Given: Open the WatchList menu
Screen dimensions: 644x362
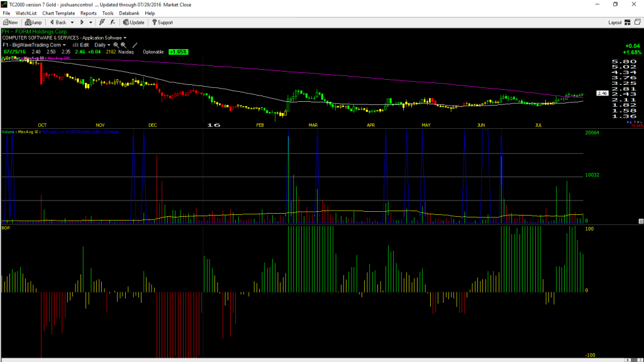Looking at the screenshot, I should tap(26, 13).
